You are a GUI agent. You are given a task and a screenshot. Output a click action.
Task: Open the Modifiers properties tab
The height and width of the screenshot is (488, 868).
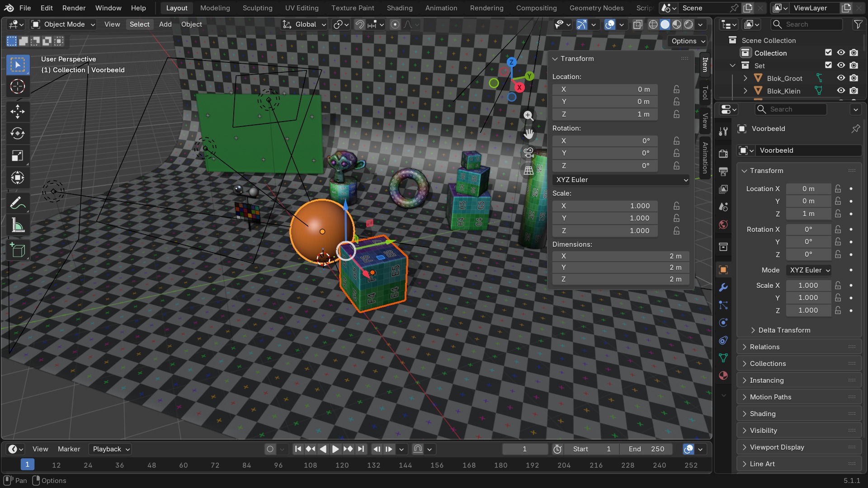[723, 287]
